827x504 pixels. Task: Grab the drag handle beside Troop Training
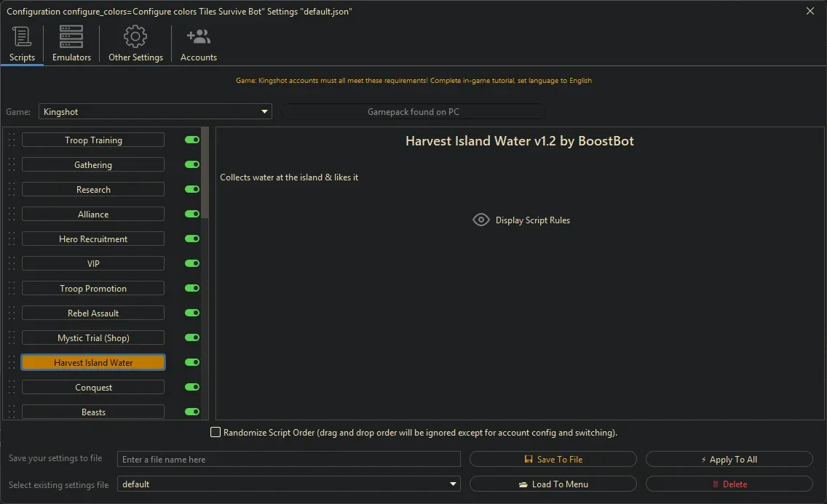[12, 140]
